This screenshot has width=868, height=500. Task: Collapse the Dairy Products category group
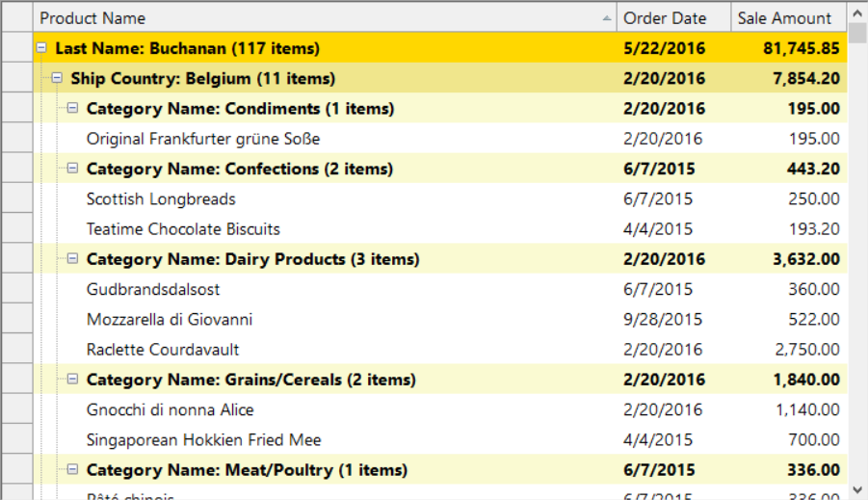72,258
